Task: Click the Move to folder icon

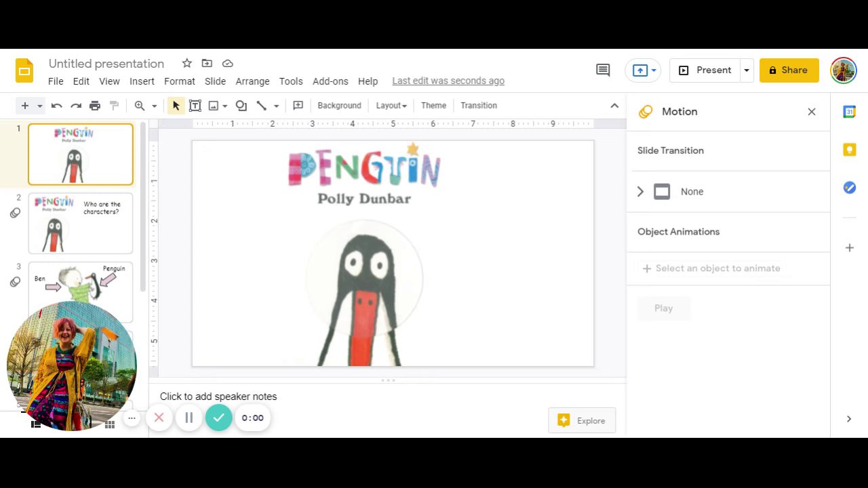Action: (x=207, y=63)
